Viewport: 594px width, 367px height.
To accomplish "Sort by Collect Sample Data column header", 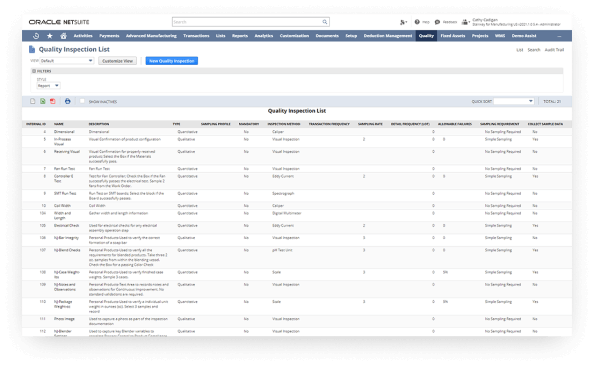I will pos(545,124).
